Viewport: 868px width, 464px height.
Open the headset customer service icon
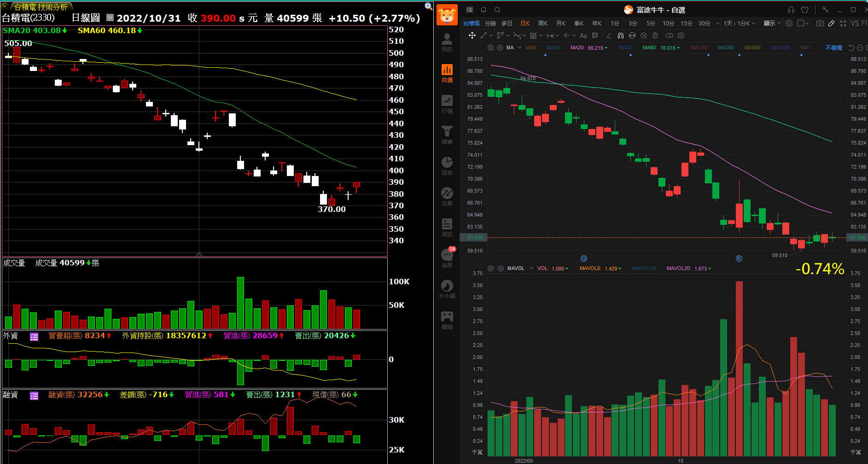(791, 10)
